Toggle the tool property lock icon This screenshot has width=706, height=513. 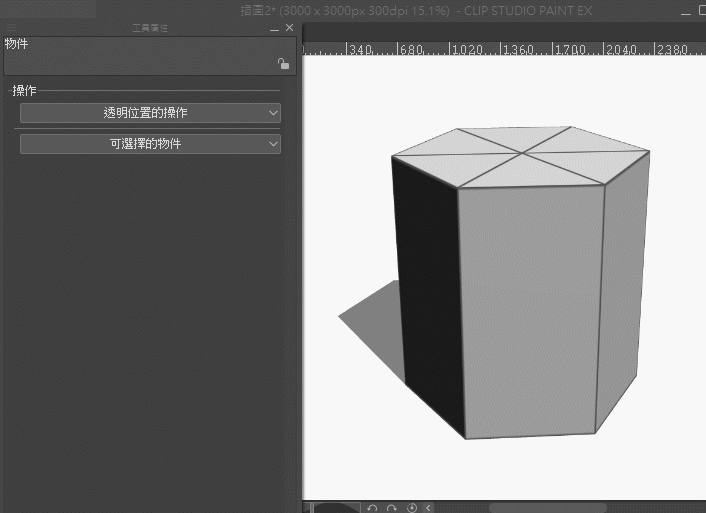point(283,64)
